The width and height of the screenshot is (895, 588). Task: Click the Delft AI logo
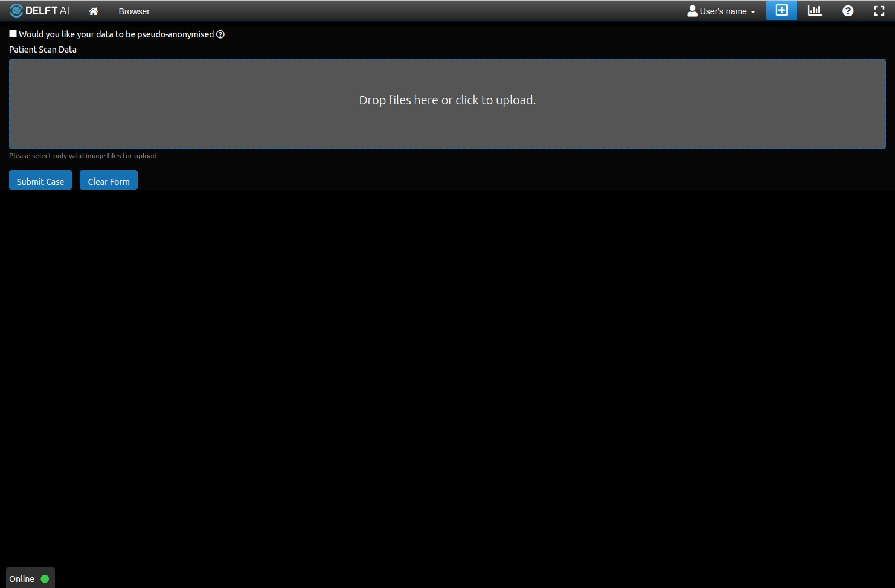pos(39,11)
